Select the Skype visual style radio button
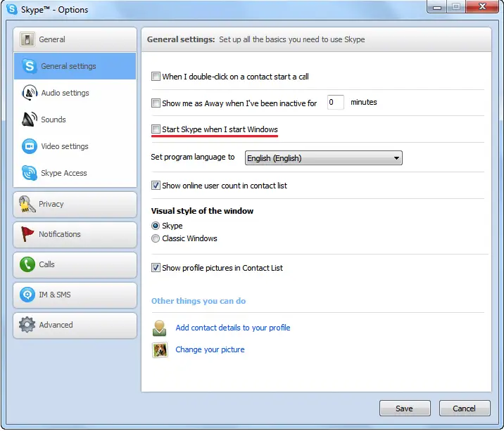The height and width of the screenshot is (431, 504). [156, 226]
